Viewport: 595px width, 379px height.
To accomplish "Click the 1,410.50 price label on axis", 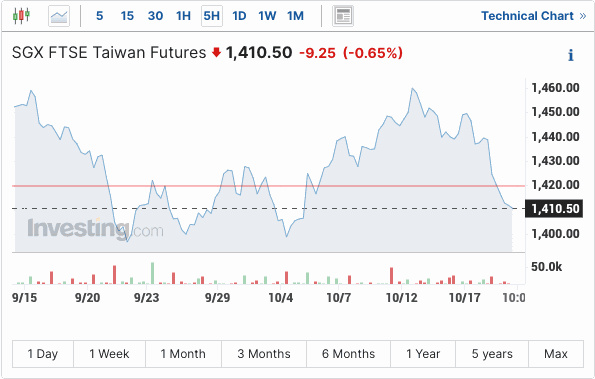I will point(554,209).
